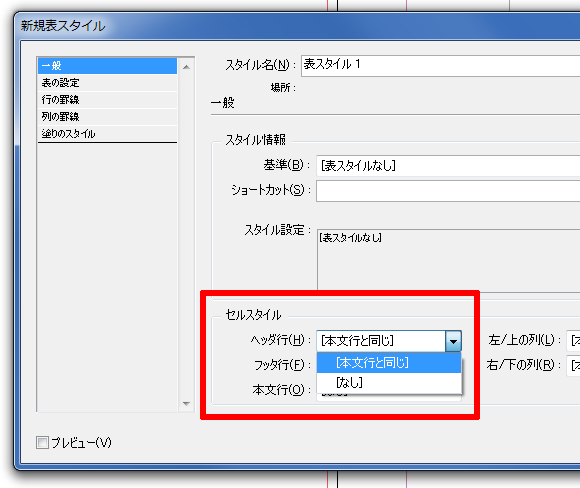Click the ヘッダ行 dropdown arrow button

pos(453,341)
